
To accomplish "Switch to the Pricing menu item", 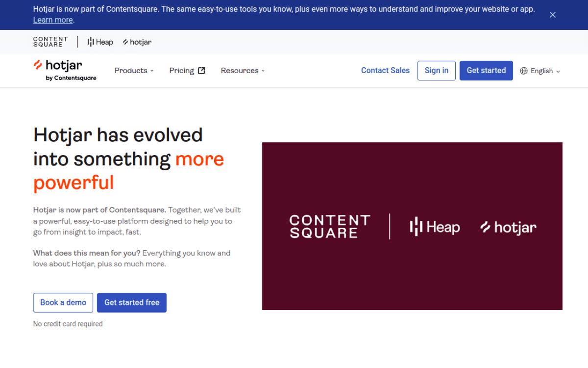I will (x=181, y=70).
